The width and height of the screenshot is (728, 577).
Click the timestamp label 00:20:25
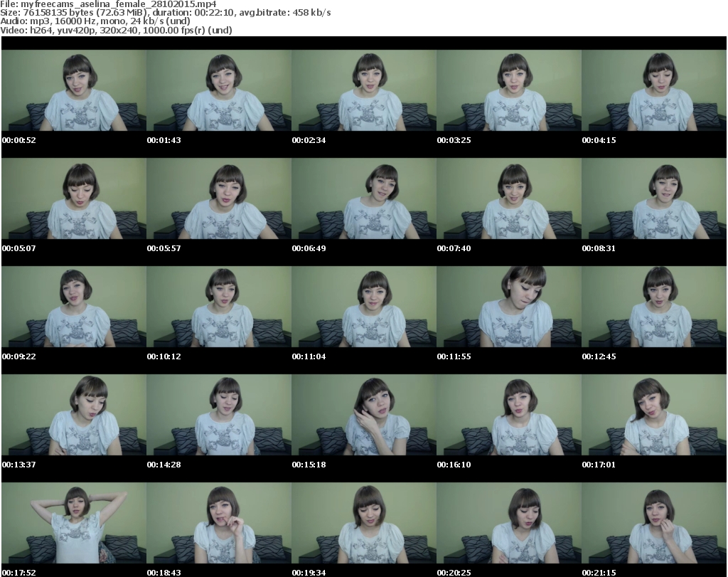454,573
